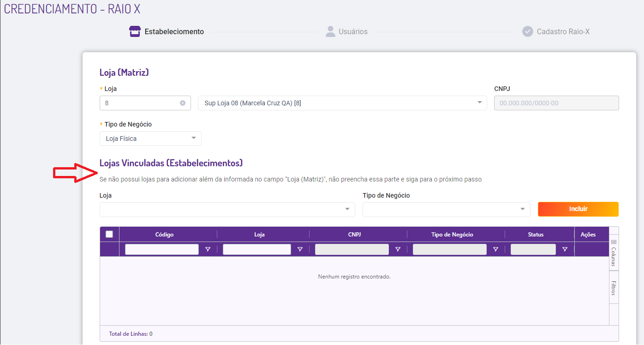The height and width of the screenshot is (345, 644).
Task: Open the linked stores Tipo de Negócio dropdown
Action: [x=522, y=209]
